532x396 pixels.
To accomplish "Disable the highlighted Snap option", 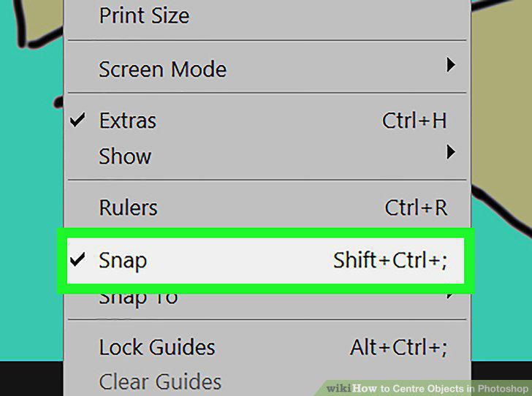I will (x=266, y=260).
